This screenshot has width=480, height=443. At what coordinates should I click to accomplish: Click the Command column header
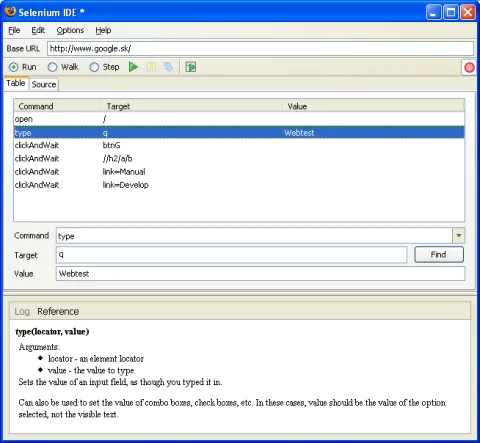tap(57, 106)
